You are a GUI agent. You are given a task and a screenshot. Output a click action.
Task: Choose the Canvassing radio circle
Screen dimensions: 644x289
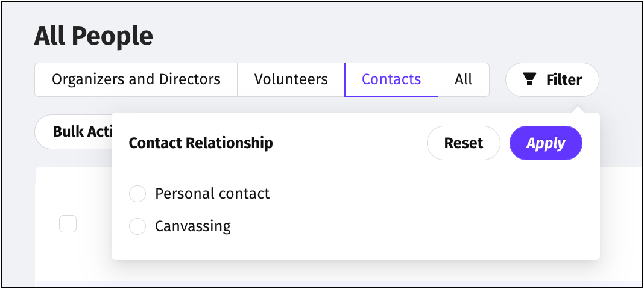click(x=137, y=226)
